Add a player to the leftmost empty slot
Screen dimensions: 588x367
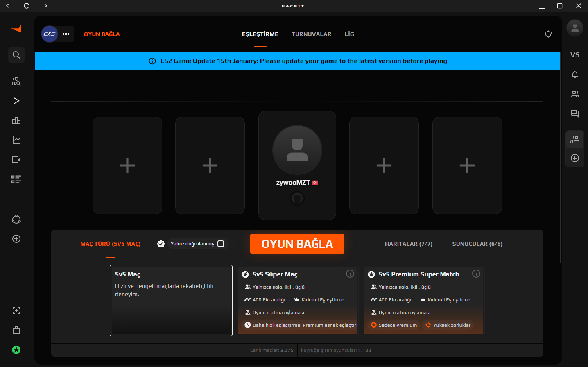coord(127,165)
